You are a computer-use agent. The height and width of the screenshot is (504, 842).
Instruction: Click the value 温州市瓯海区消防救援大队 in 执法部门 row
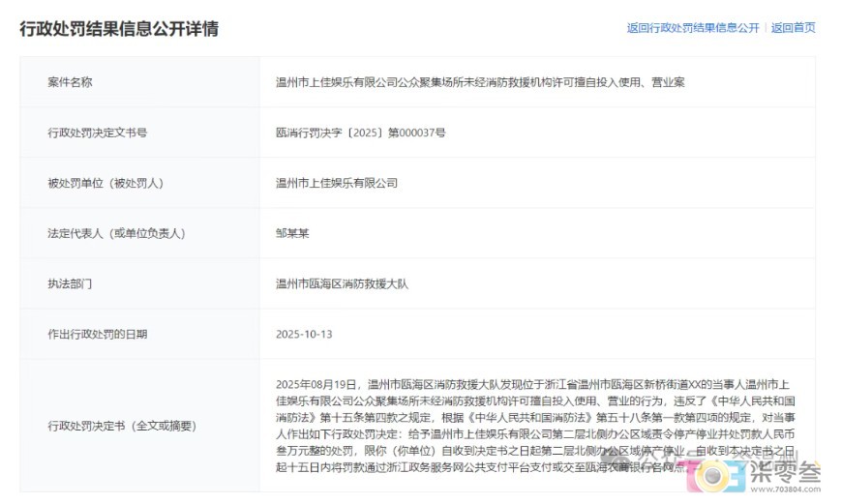point(343,284)
